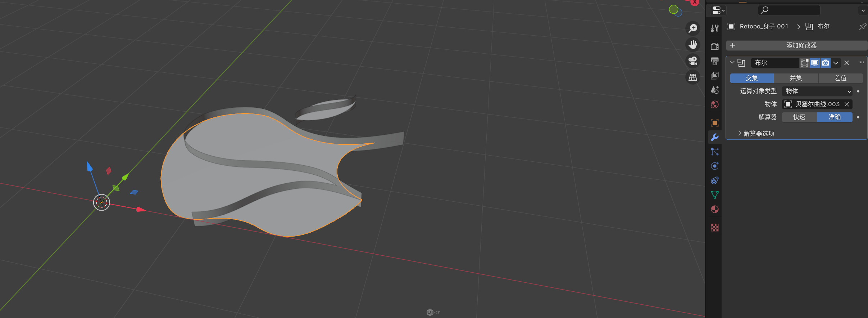
Task: Open the 运算对象类型 物体 dropdown
Action: tap(817, 91)
